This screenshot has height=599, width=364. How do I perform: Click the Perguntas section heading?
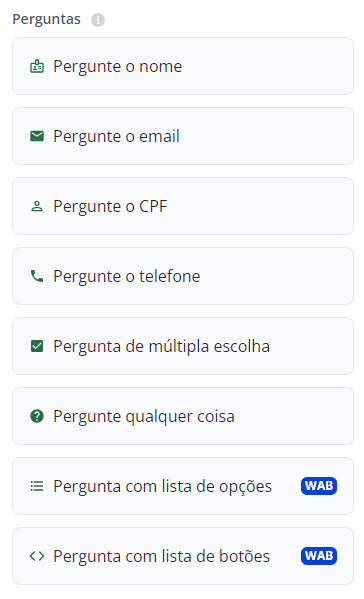click(x=47, y=19)
